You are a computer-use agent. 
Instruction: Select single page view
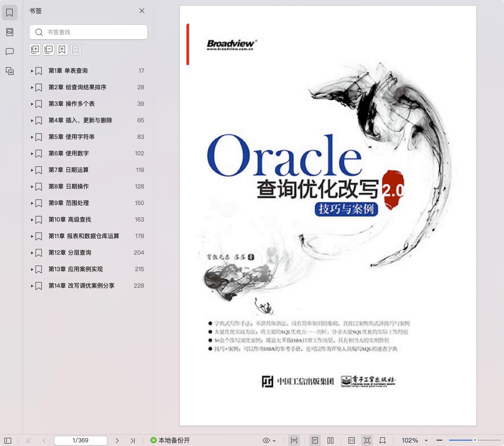[315, 440]
